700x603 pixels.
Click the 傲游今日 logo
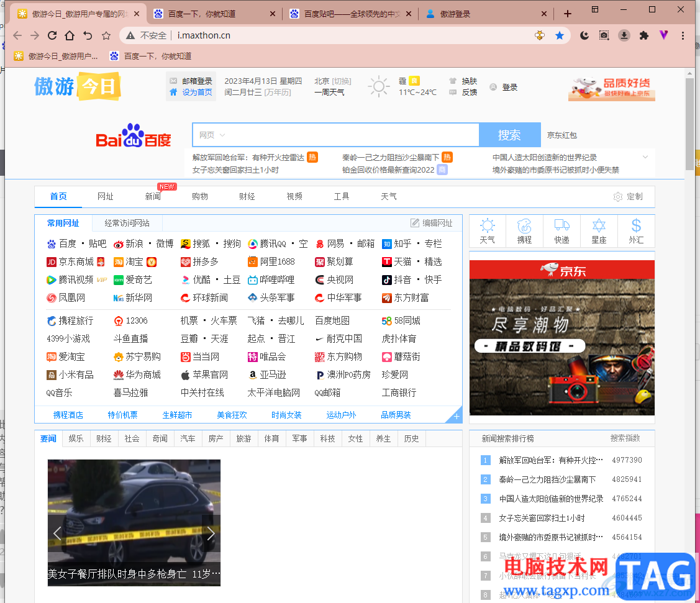pos(78,86)
